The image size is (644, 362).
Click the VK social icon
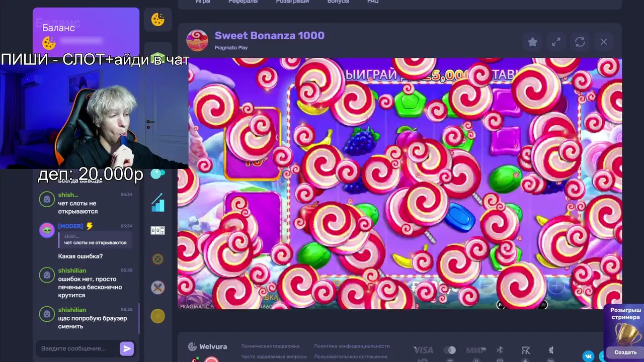pyautogui.click(x=588, y=356)
